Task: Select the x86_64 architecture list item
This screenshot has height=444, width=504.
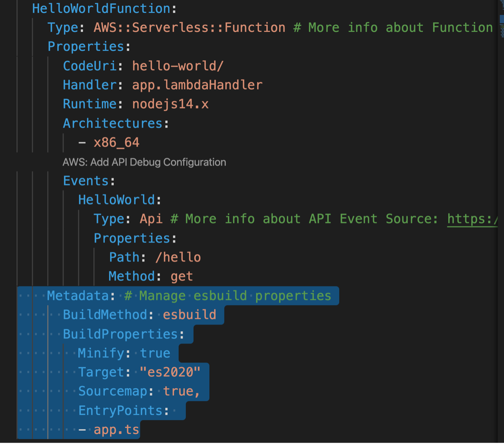Action: pos(117,142)
